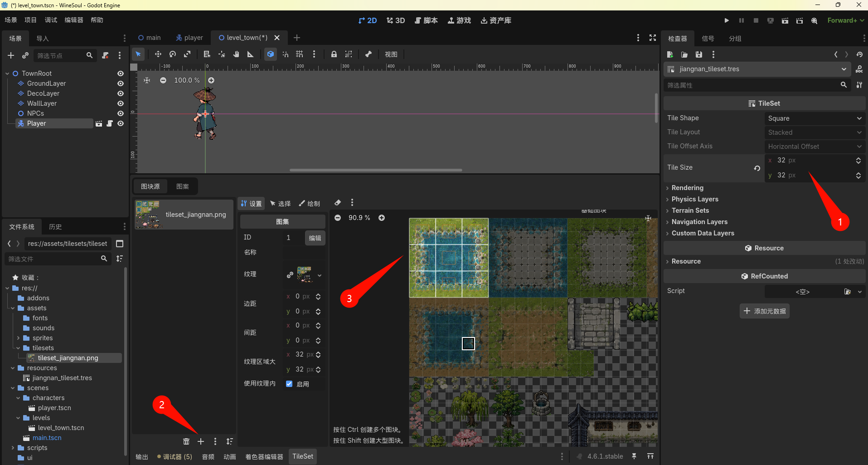Image resolution: width=868 pixels, height=465 pixels.
Task: Hide the TownRoot node visibility eye
Action: point(121,73)
